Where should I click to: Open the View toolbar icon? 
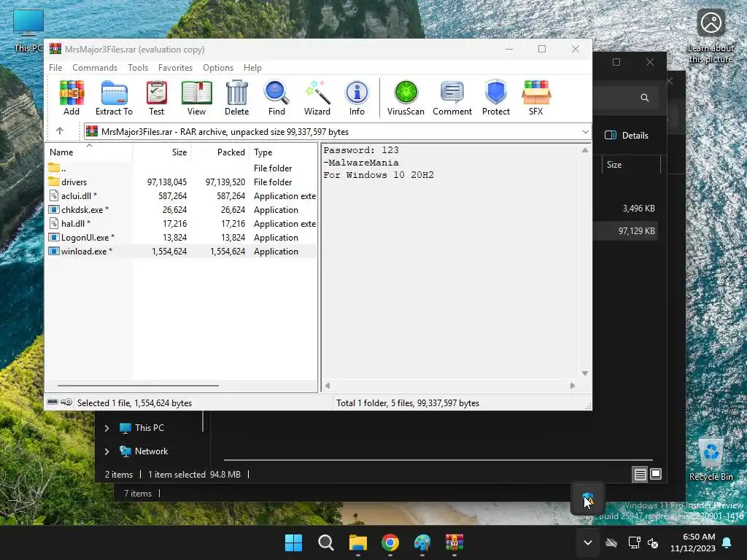tap(196, 98)
